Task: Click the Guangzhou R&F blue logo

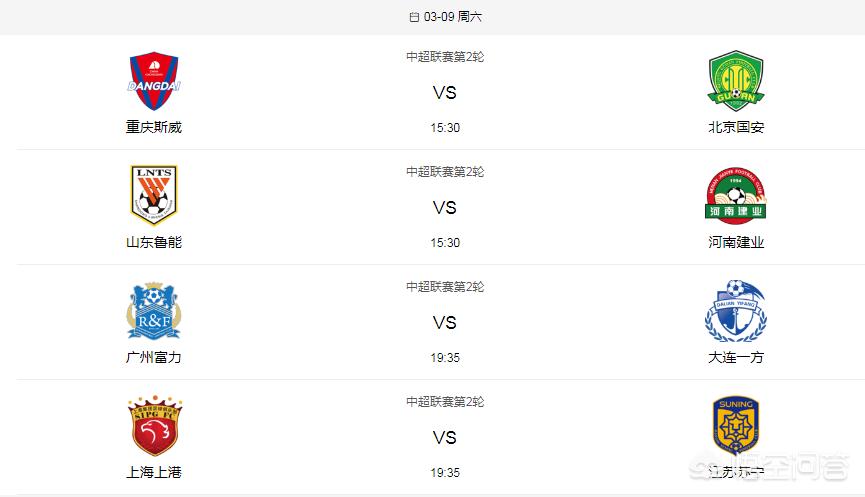Action: tap(154, 311)
